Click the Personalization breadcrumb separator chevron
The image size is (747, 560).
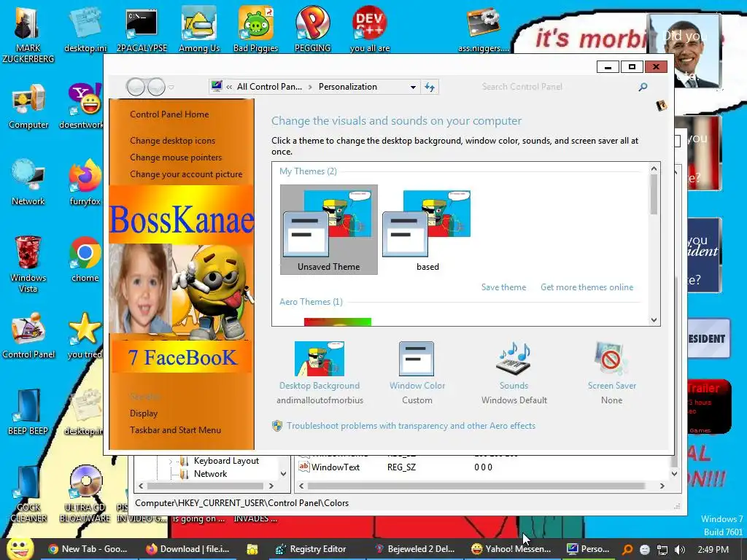click(x=310, y=87)
